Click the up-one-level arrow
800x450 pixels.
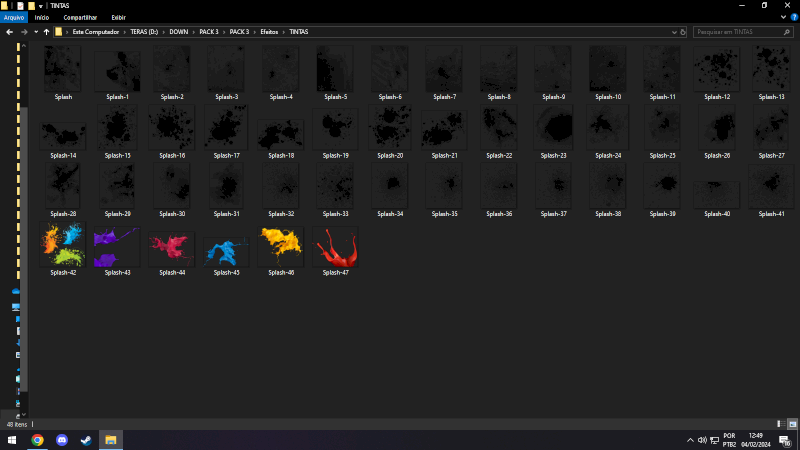pos(46,32)
